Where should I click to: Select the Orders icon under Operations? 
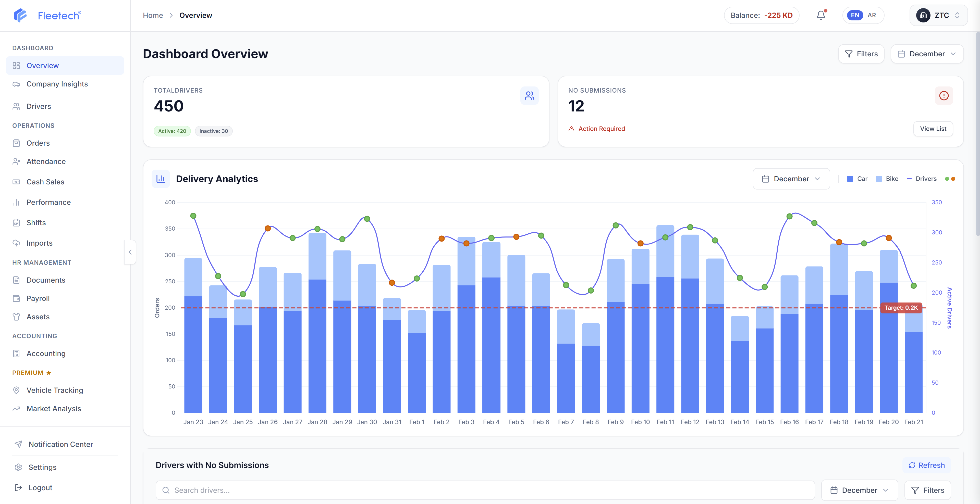click(x=16, y=143)
